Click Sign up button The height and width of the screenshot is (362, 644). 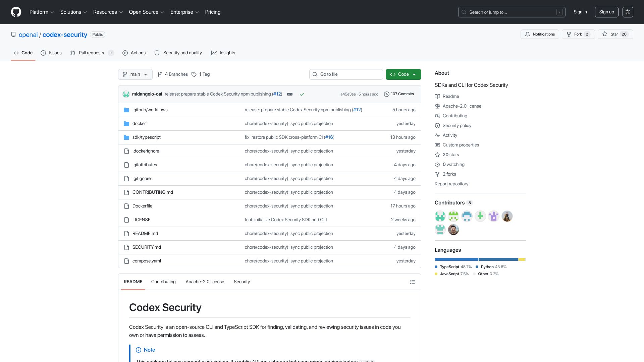point(606,12)
